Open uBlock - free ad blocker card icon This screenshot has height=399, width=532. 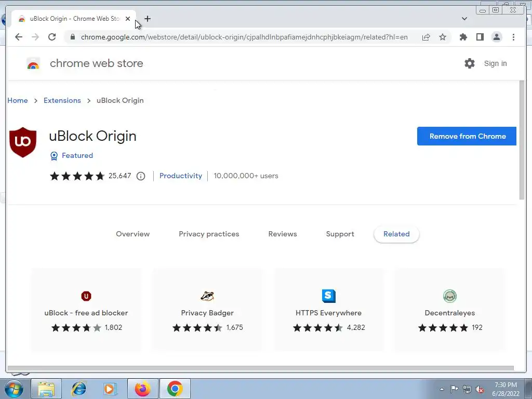(86, 296)
